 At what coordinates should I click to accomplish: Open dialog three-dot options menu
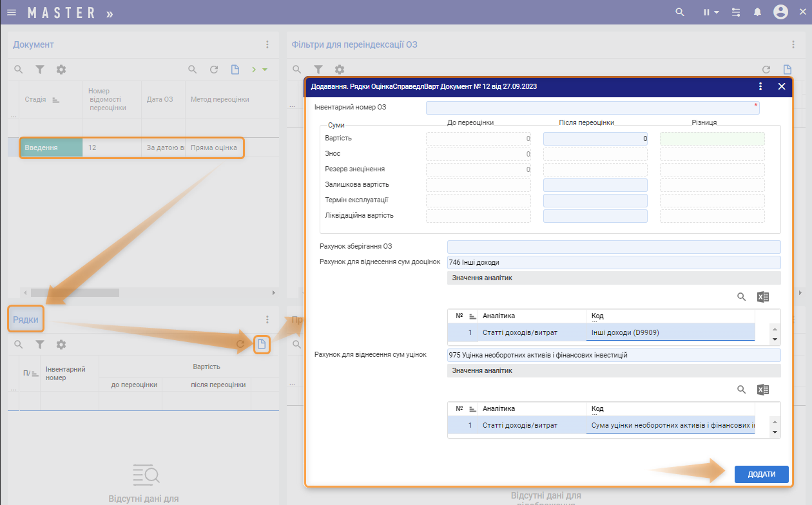760,86
